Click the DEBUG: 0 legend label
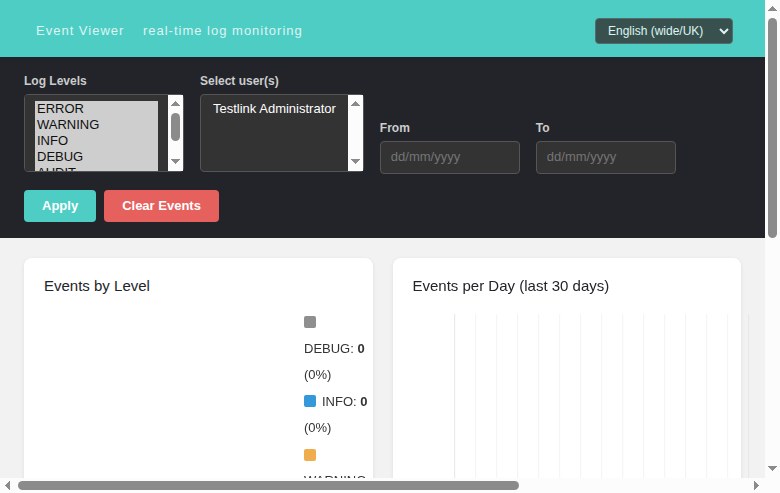This screenshot has width=780, height=493. coord(334,349)
